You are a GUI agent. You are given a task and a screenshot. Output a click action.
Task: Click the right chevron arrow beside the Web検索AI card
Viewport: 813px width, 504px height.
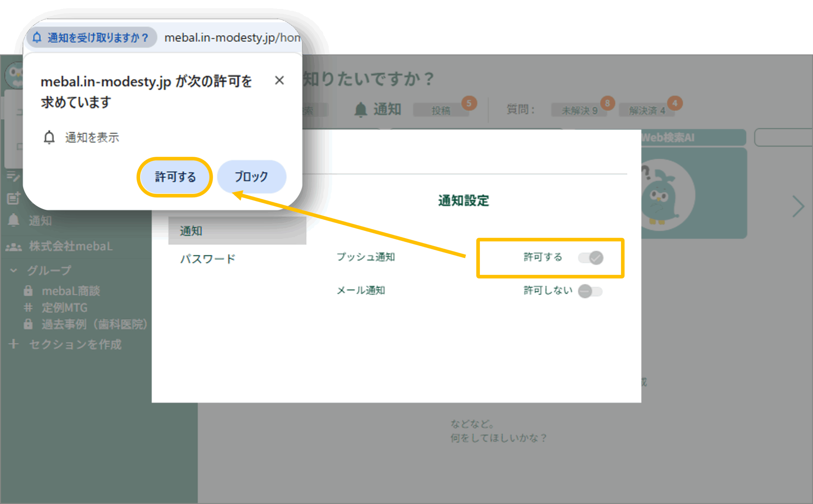tap(798, 207)
